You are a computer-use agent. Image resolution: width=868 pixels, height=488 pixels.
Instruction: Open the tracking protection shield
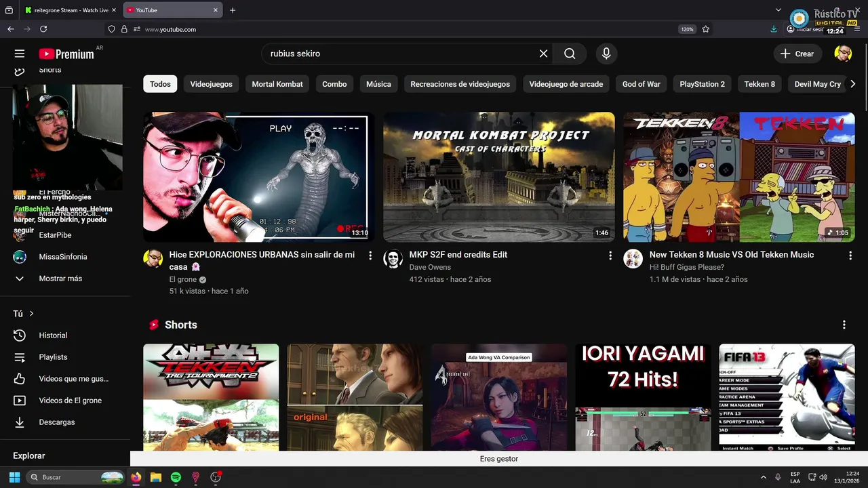[112, 29]
